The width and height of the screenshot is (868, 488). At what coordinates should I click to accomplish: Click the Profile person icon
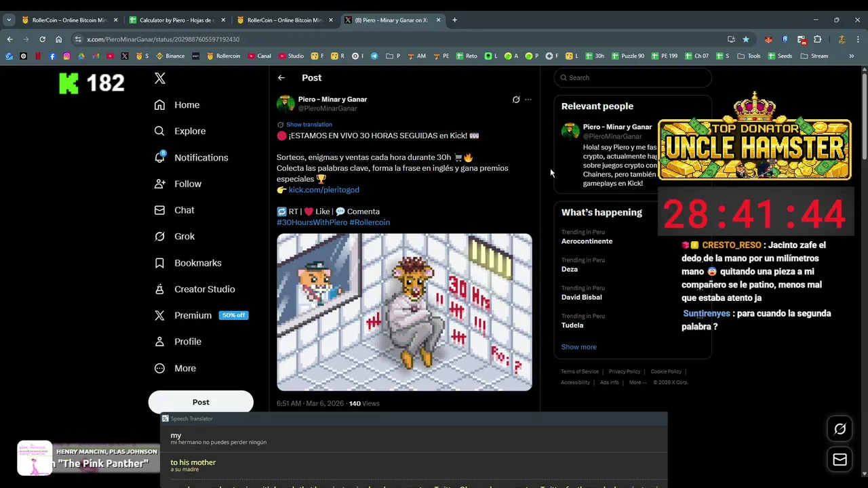(x=159, y=342)
